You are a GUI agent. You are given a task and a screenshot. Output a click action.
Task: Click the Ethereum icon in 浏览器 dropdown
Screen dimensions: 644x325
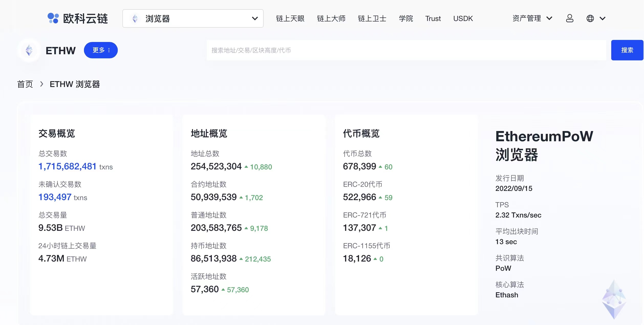pyautogui.click(x=135, y=18)
